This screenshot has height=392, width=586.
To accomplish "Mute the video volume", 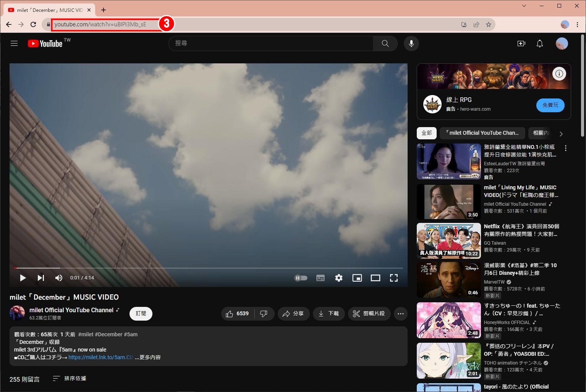I will click(58, 278).
